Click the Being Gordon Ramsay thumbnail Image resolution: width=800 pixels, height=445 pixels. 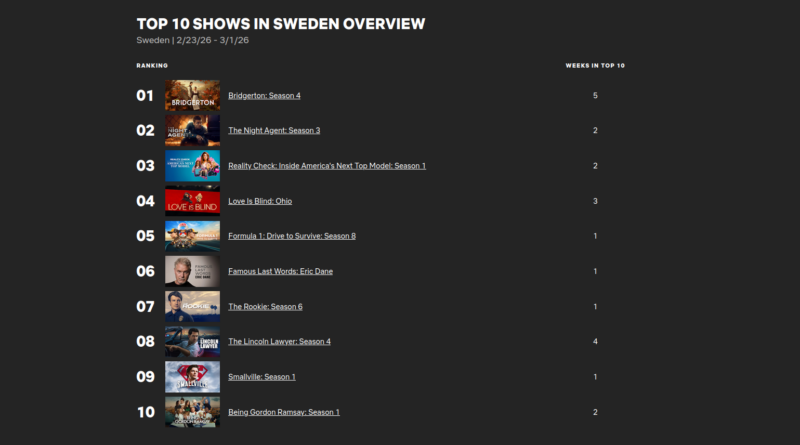point(192,412)
